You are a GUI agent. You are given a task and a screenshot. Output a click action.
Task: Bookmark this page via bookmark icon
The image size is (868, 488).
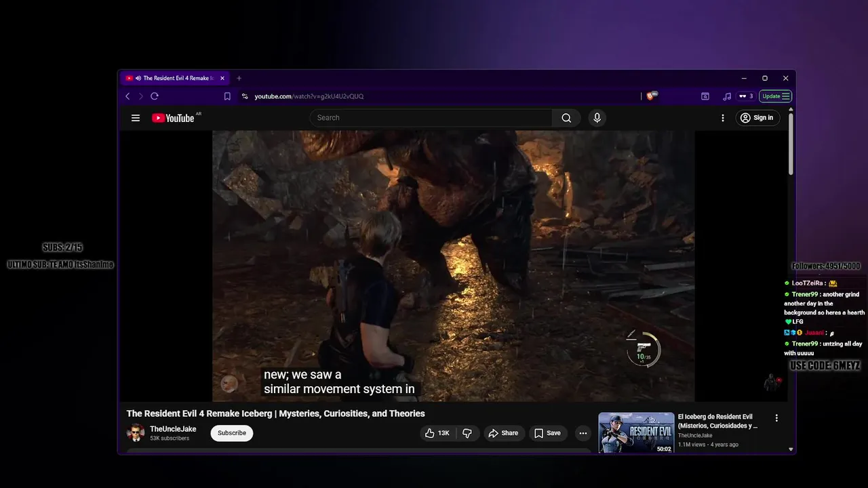(x=227, y=96)
